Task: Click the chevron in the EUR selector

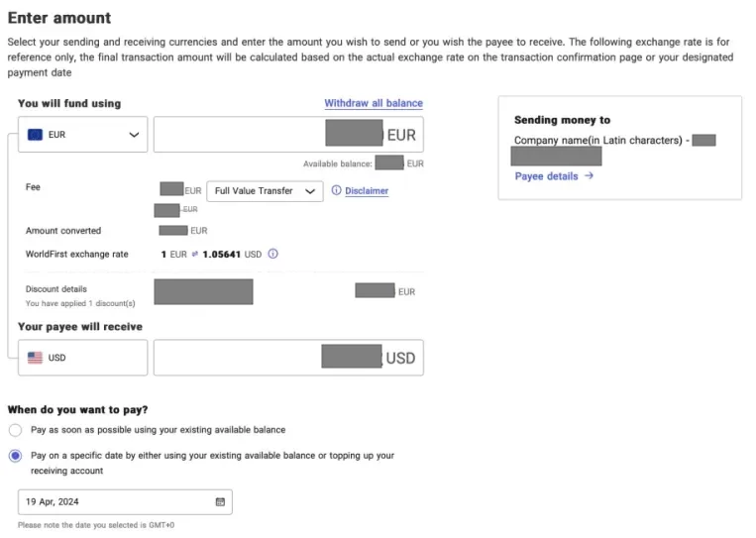Action: (x=134, y=135)
